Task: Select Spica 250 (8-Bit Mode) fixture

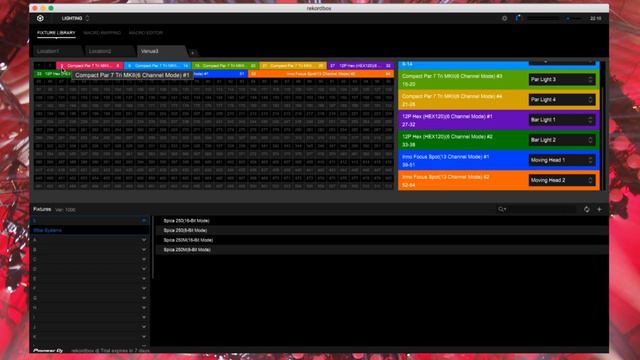Action: coord(382,230)
